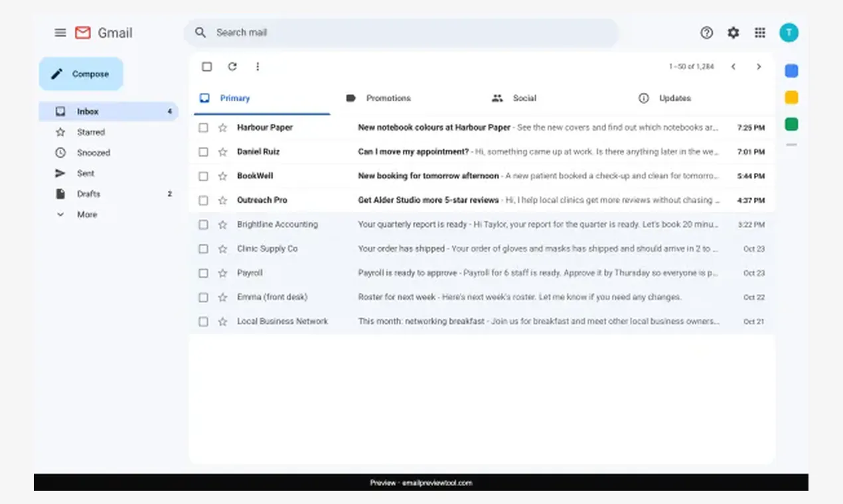Star the Daniel Ruiz email
Viewport: 843px width, 504px height.
click(x=222, y=152)
